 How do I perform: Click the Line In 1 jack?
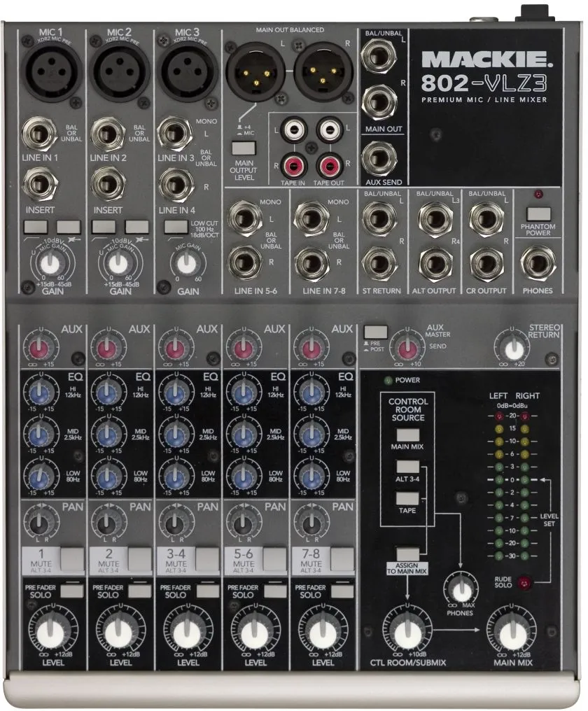[39, 134]
